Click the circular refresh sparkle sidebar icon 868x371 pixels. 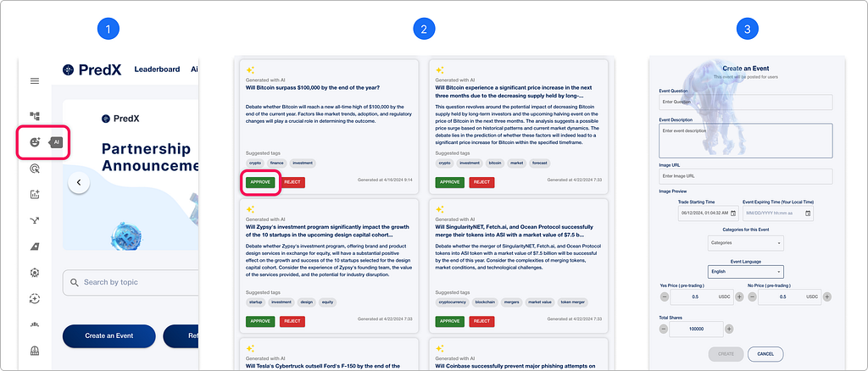pyautogui.click(x=35, y=298)
